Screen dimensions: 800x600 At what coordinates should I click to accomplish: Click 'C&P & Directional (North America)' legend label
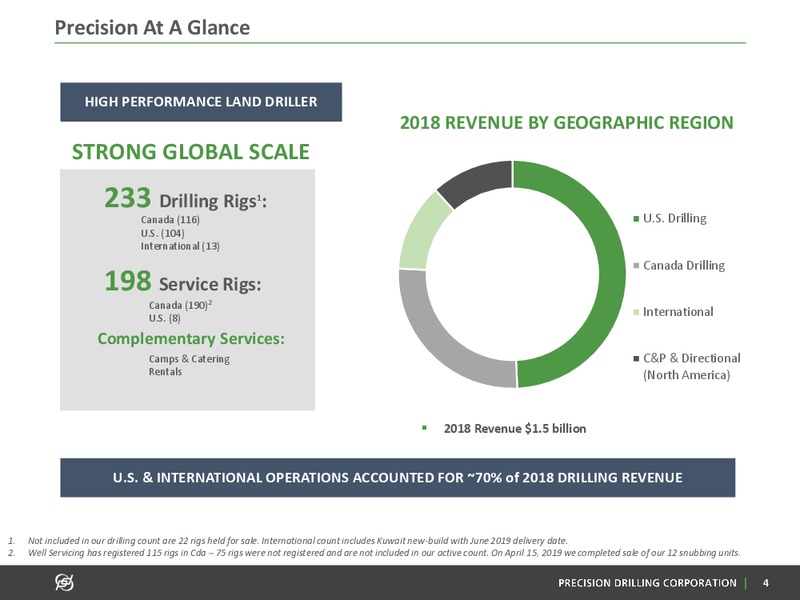point(691,366)
